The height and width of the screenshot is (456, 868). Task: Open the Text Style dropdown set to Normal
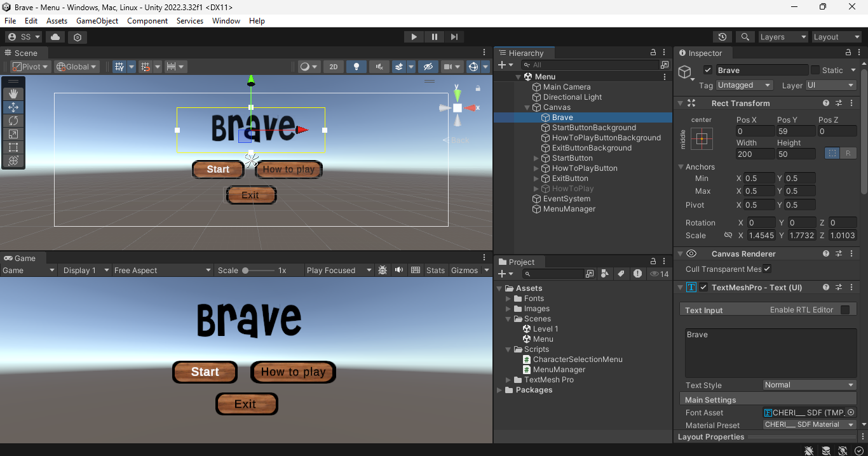(x=808, y=385)
